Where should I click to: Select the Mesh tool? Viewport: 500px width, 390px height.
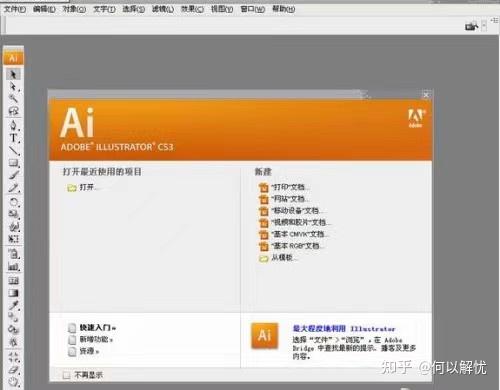(13, 281)
